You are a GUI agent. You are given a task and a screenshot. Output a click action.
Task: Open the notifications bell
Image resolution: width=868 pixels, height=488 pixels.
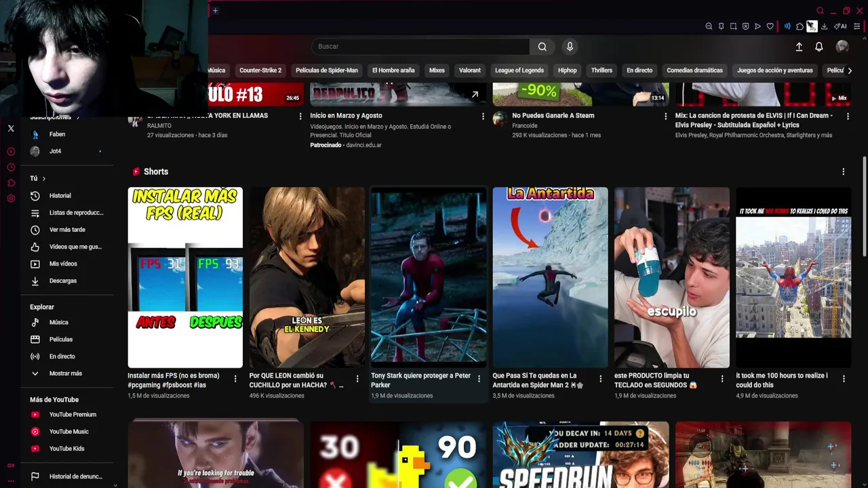click(819, 47)
